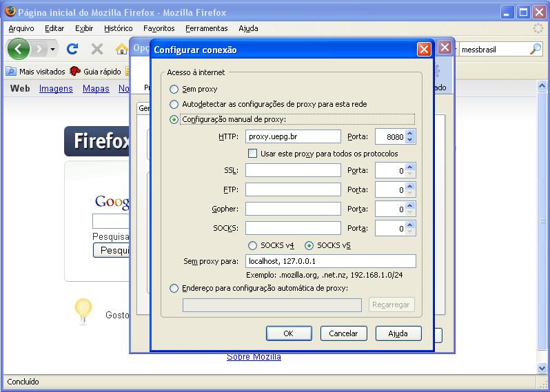The width and height of the screenshot is (550, 392).
Task: Click the Concluído status bar text
Action: point(23,382)
